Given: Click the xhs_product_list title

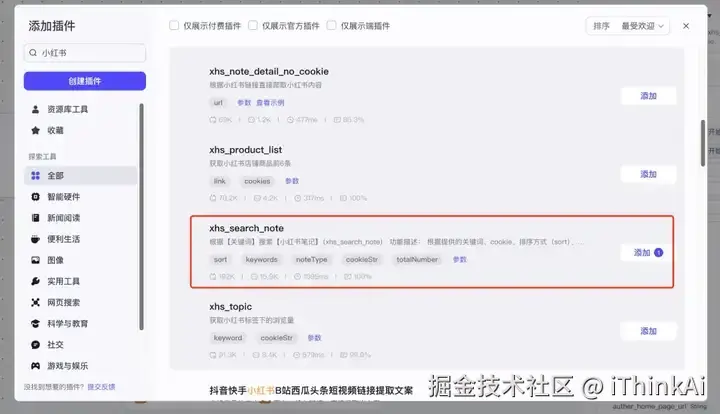Looking at the screenshot, I should (x=246, y=150).
